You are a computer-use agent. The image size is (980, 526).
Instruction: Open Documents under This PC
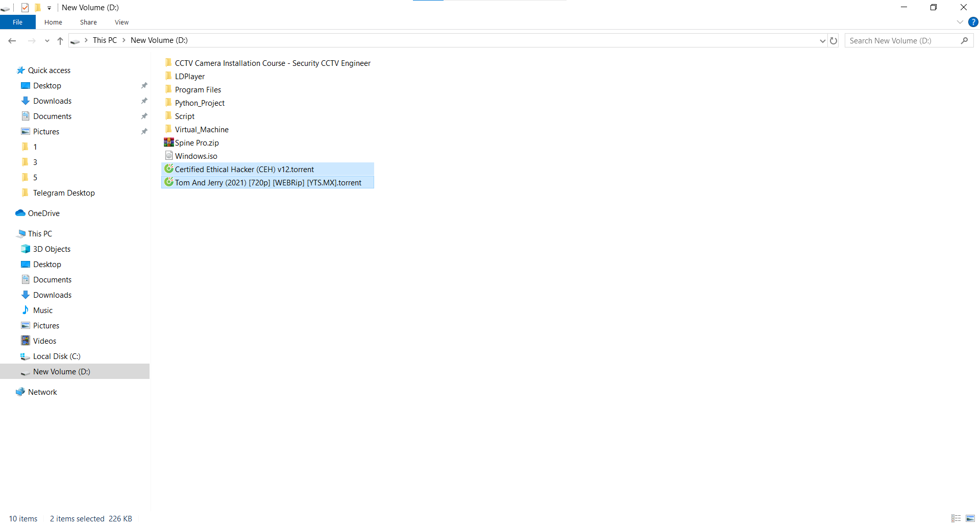[52, 280]
